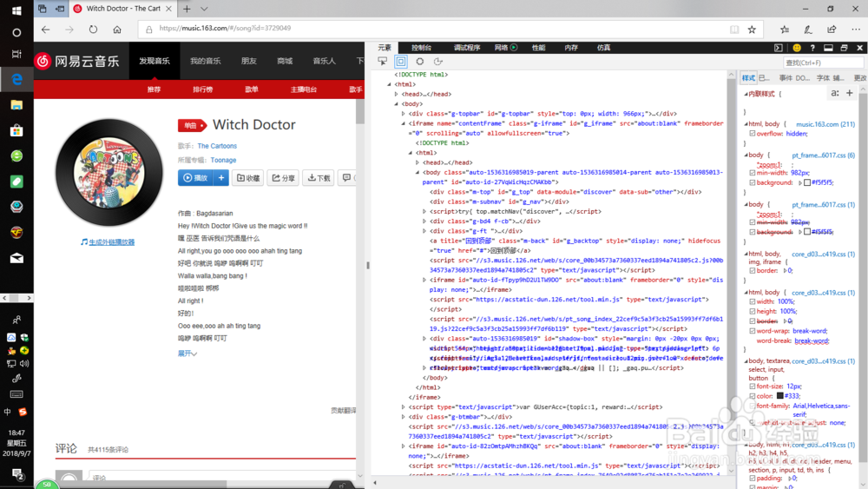Expand the g-btmbar div node
Viewport: 868px width, 489px height.
[x=404, y=416]
